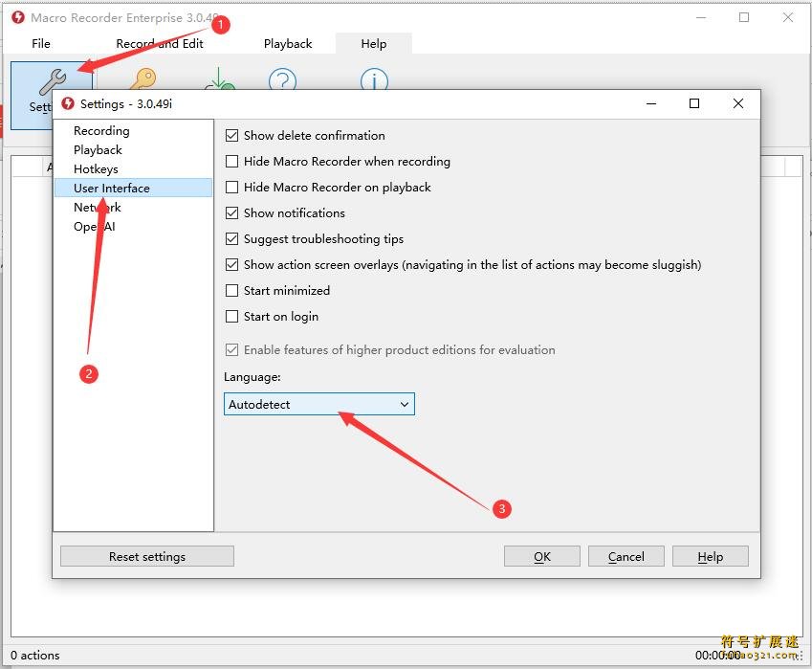
Task: Click the orange key icon in ribbon
Action: pyautogui.click(x=143, y=78)
